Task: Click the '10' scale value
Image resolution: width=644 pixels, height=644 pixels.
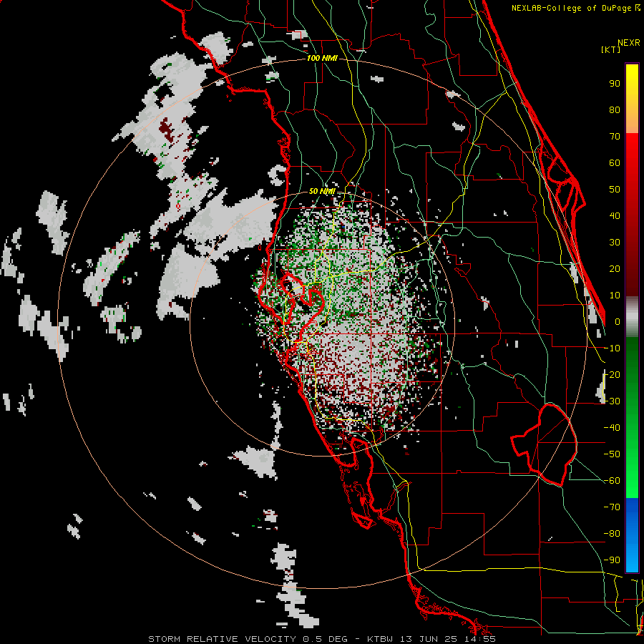Action: pyautogui.click(x=615, y=296)
